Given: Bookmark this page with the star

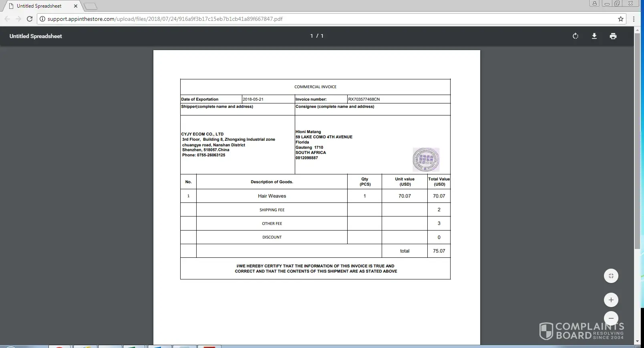Looking at the screenshot, I should click(x=621, y=19).
